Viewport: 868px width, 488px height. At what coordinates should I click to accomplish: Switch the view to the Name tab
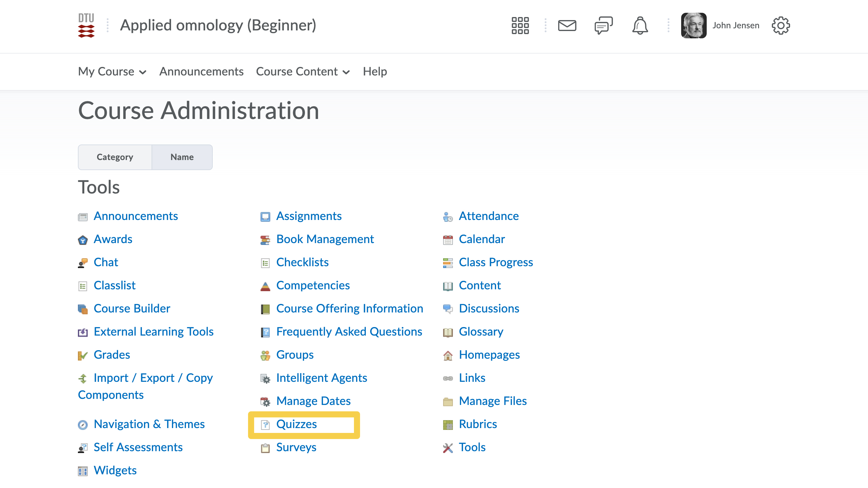(x=182, y=157)
